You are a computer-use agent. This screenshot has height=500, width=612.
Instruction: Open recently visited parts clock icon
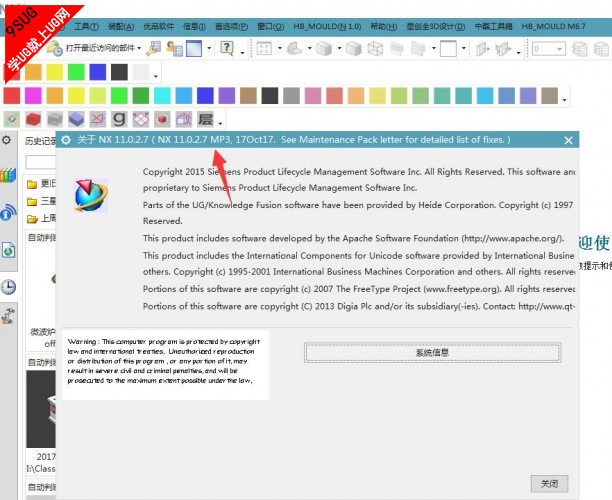tap(55, 48)
